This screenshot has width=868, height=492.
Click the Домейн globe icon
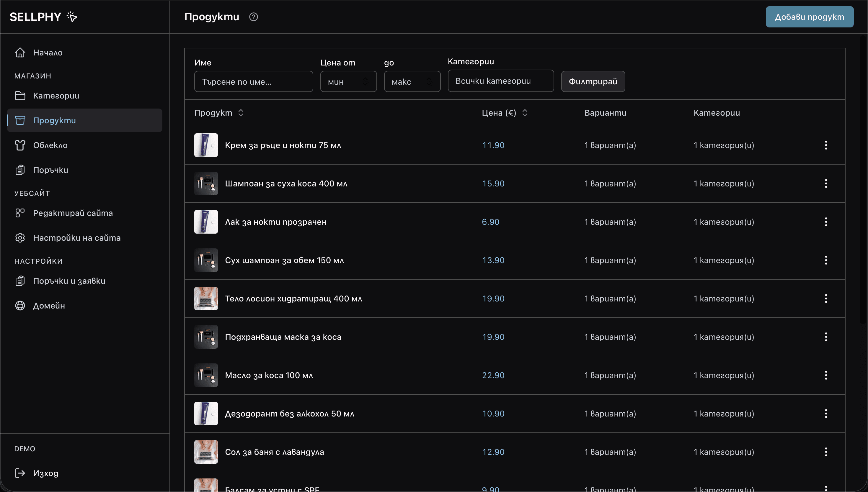[x=20, y=306]
